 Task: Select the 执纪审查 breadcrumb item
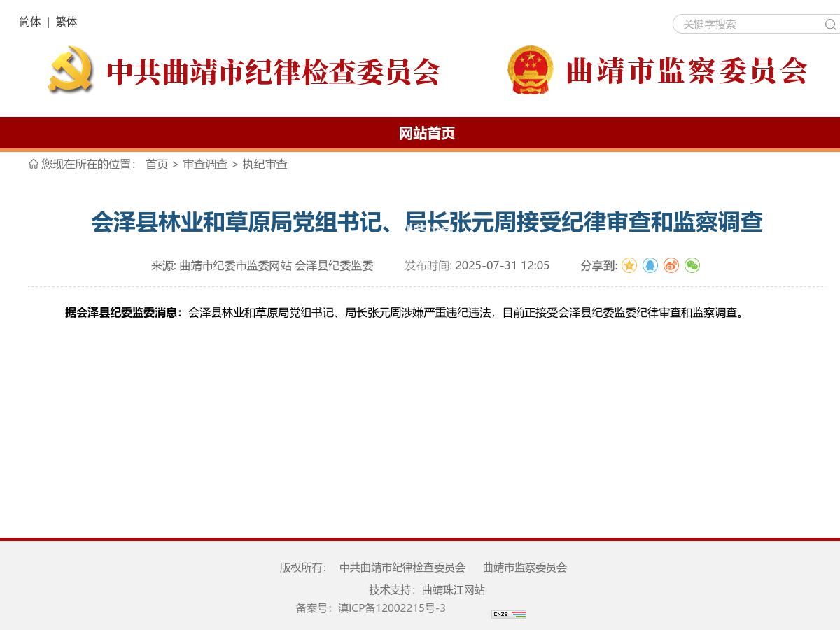(x=264, y=164)
